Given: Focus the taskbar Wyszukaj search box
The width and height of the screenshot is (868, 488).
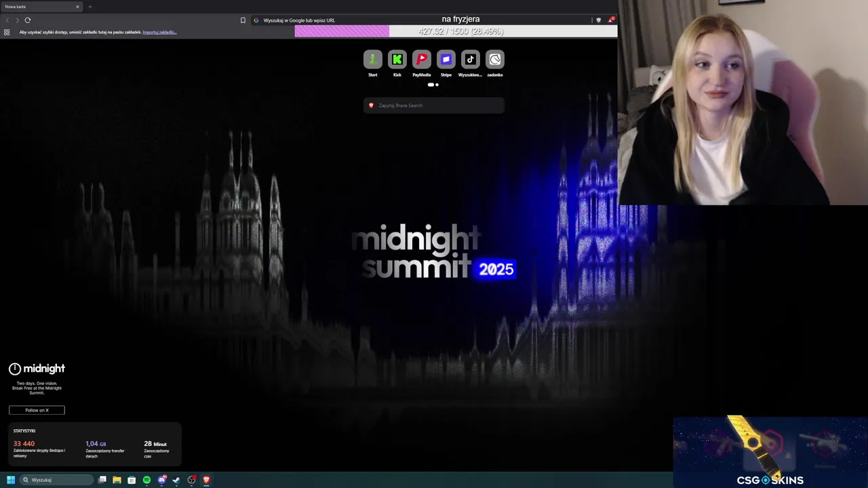Looking at the screenshot, I should pyautogui.click(x=56, y=480).
